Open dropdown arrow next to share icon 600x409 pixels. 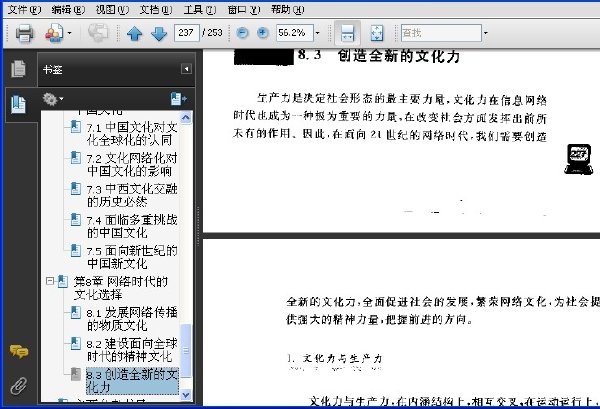coord(69,33)
